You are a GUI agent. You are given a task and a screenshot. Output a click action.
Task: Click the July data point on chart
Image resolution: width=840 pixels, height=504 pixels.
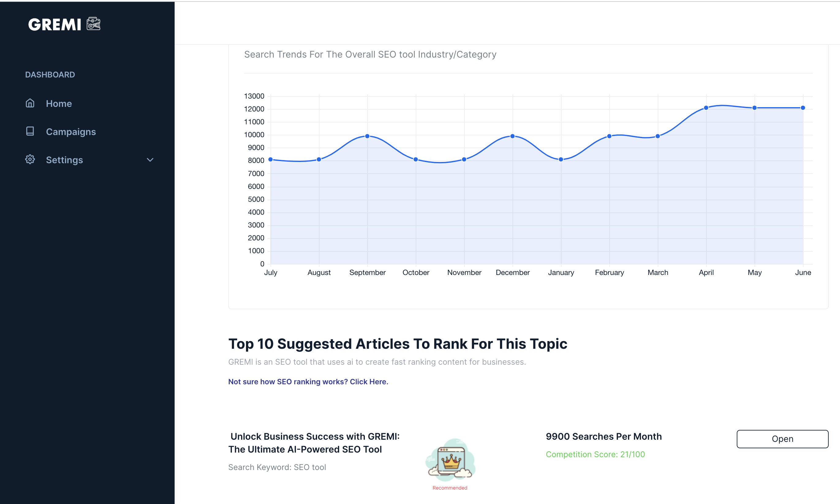[271, 159]
